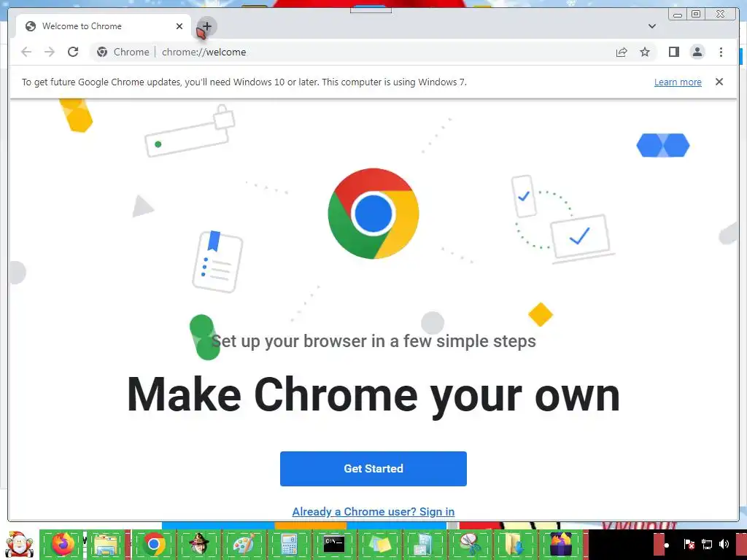The image size is (747, 560).
Task: Select the Welcome to Chrome tab
Action: pyautogui.click(x=104, y=26)
